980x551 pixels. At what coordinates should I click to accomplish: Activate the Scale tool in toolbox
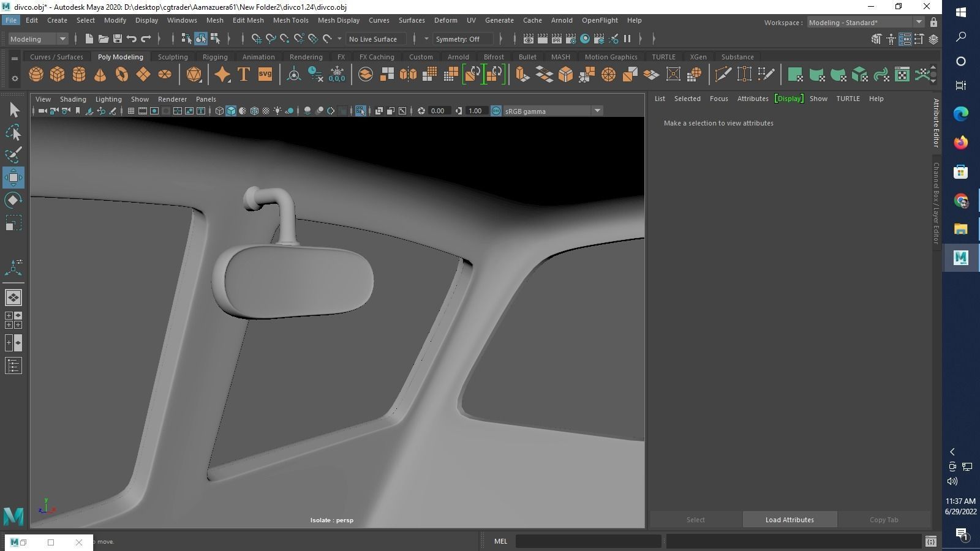tap(13, 223)
